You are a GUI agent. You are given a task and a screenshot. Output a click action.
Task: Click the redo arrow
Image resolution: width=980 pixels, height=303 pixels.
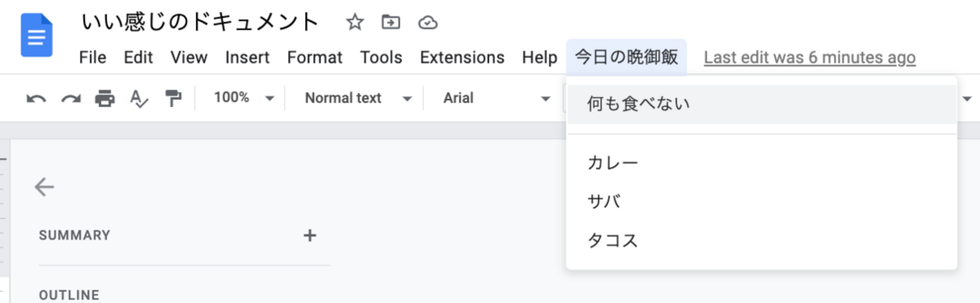pos(71,98)
